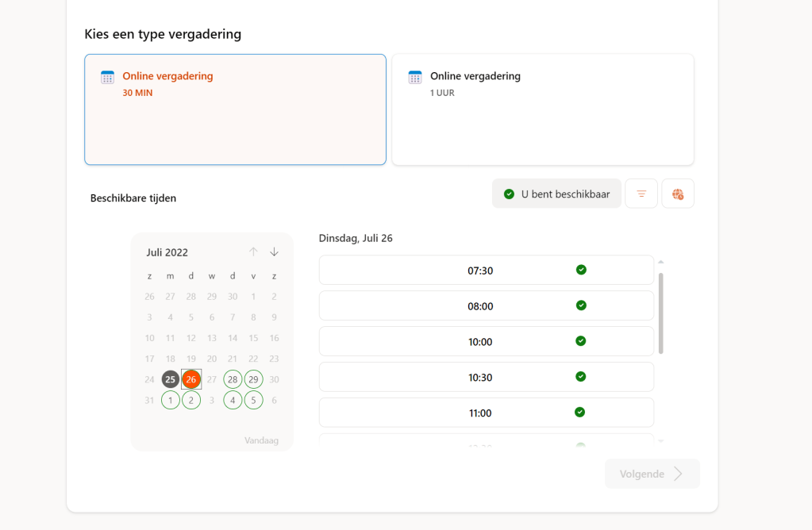Select the 30 MIN Online vergadering card

tap(235, 109)
